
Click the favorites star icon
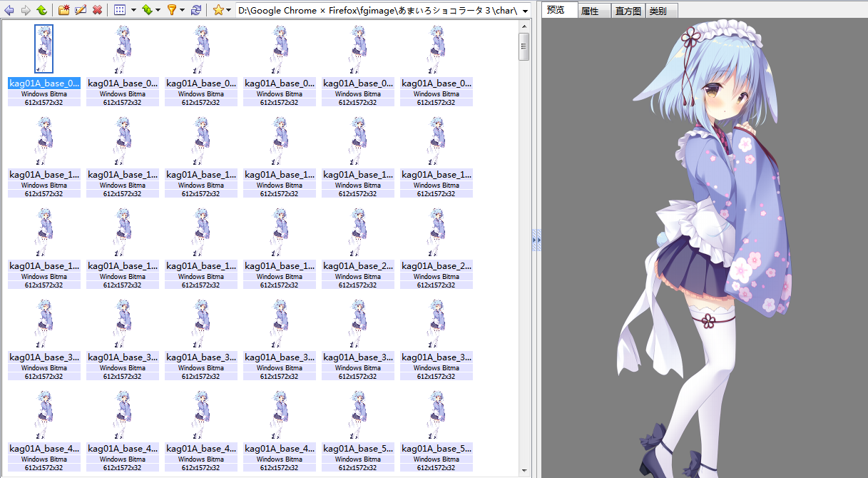pyautogui.click(x=218, y=11)
